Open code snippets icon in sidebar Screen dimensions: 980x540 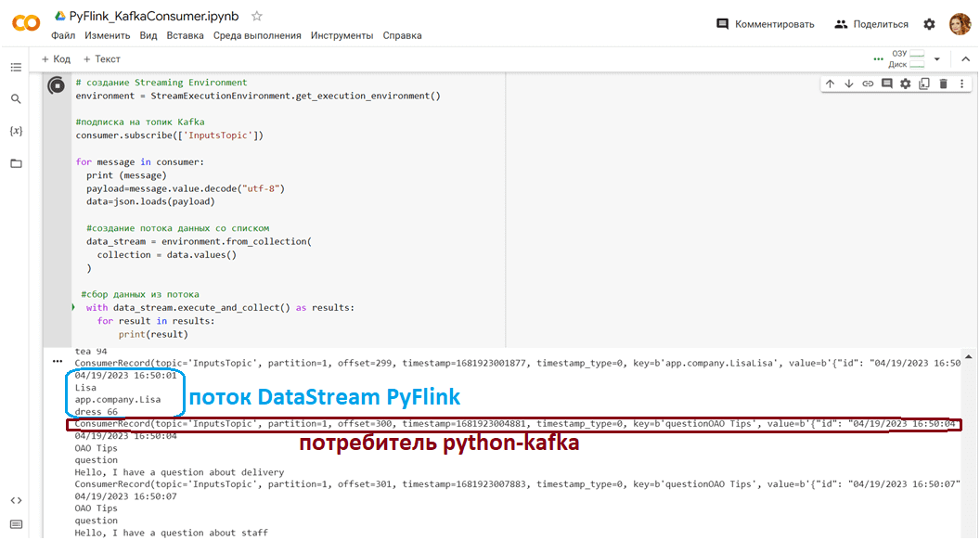tap(17, 501)
